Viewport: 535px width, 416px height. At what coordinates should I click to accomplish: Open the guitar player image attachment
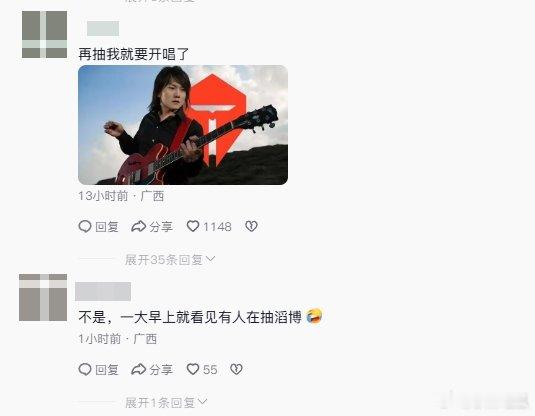pyautogui.click(x=183, y=125)
